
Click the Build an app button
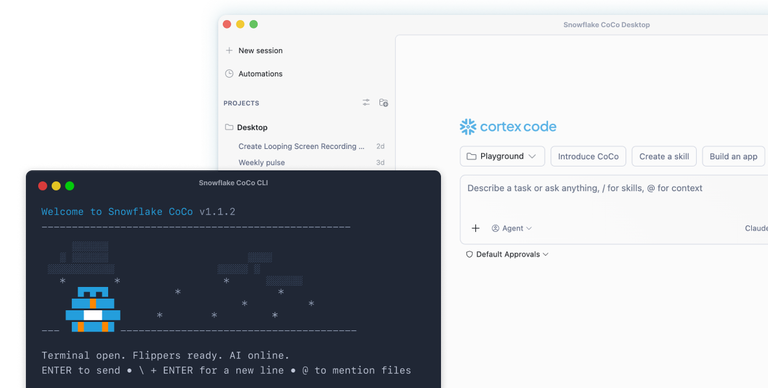click(733, 156)
